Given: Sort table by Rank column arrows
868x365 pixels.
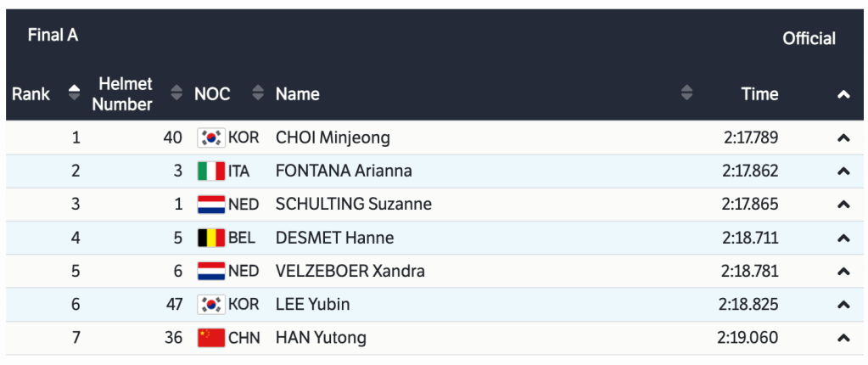Looking at the screenshot, I should [75, 93].
